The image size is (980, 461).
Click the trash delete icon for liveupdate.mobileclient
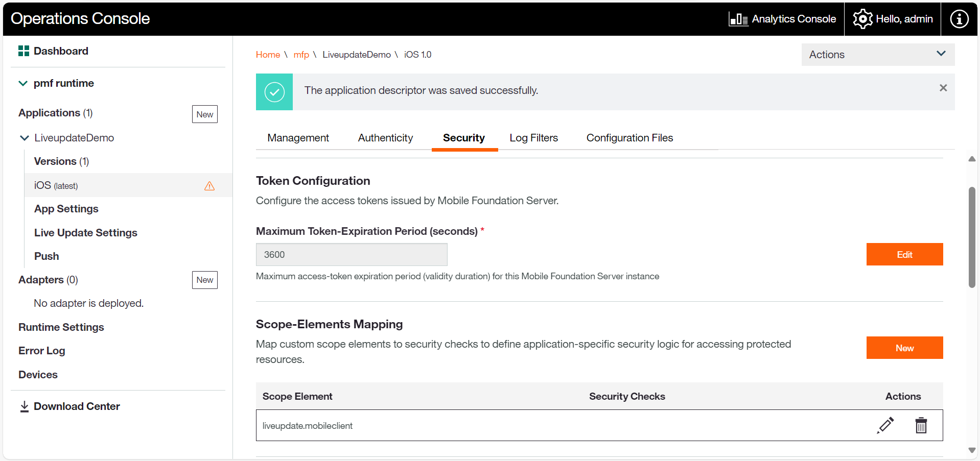921,425
